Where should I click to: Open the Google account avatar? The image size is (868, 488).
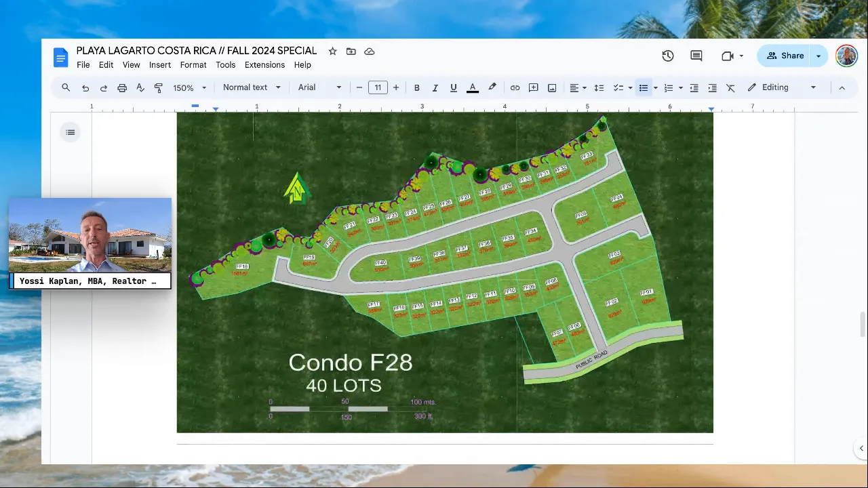[x=846, y=56]
